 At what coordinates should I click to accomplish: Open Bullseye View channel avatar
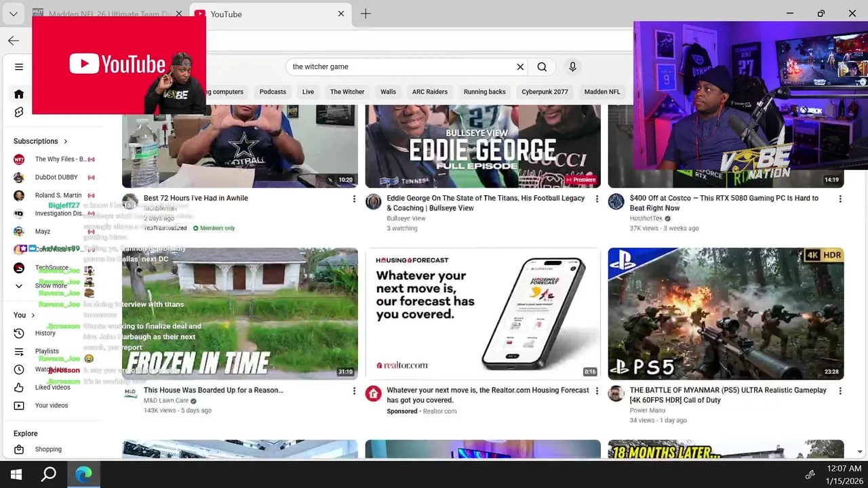(374, 202)
